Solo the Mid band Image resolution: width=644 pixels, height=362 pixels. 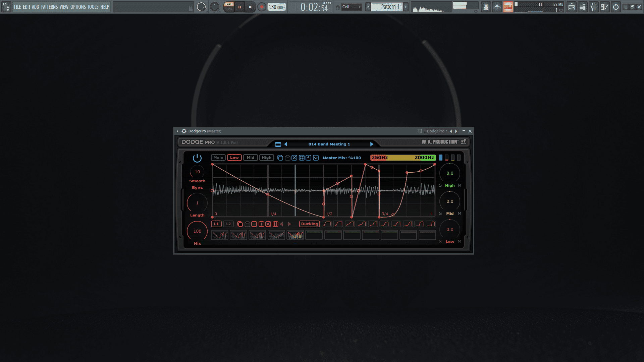[x=440, y=214]
